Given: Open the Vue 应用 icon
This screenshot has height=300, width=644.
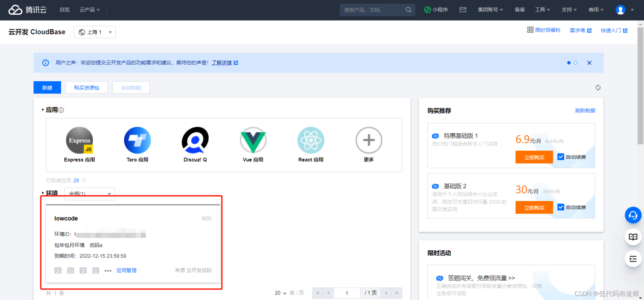Looking at the screenshot, I should 253,140.
